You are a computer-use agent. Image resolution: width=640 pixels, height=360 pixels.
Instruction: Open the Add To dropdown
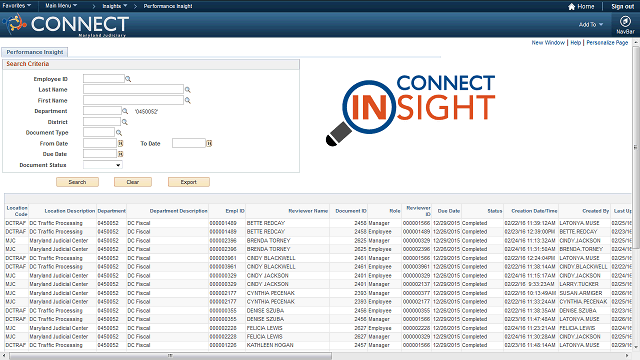(591, 24)
